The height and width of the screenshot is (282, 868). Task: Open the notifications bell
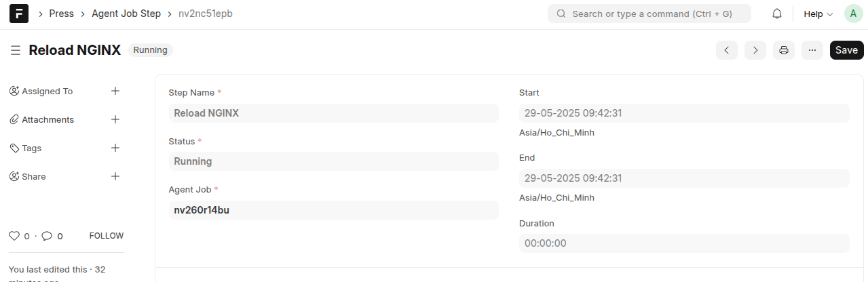pyautogui.click(x=777, y=14)
